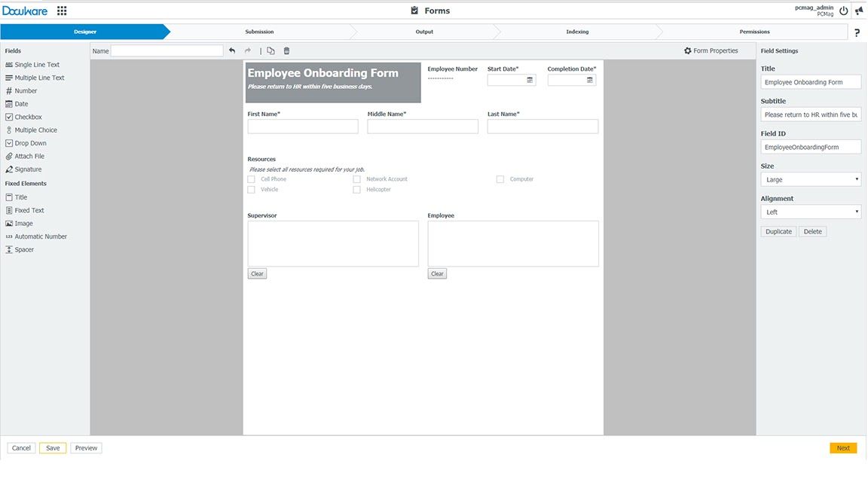The height and width of the screenshot is (488, 868).
Task: Open the announcements megaphone icon
Action: tap(859, 11)
